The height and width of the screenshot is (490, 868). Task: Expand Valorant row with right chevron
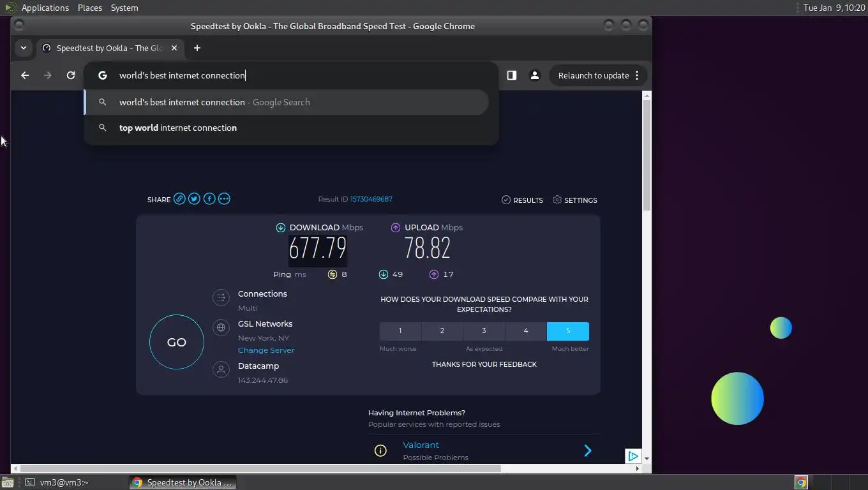click(x=588, y=451)
